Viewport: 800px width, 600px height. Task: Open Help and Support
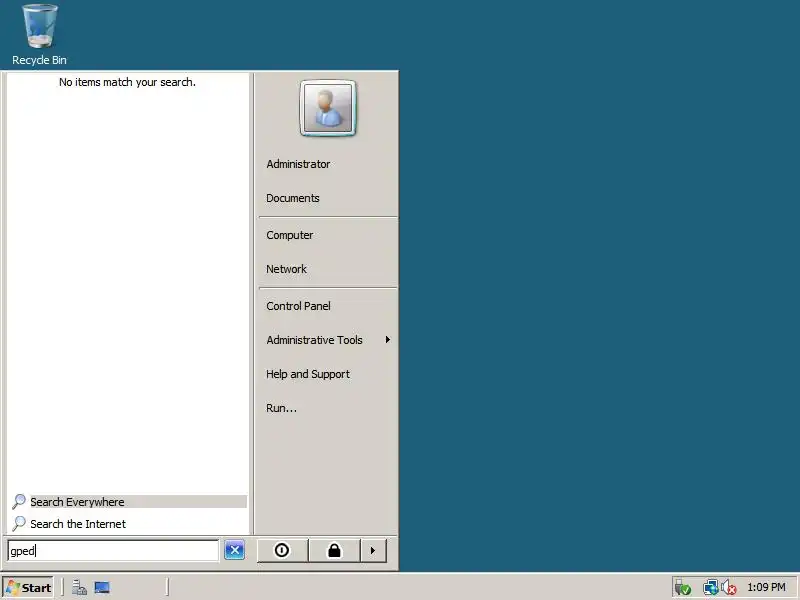pos(308,374)
